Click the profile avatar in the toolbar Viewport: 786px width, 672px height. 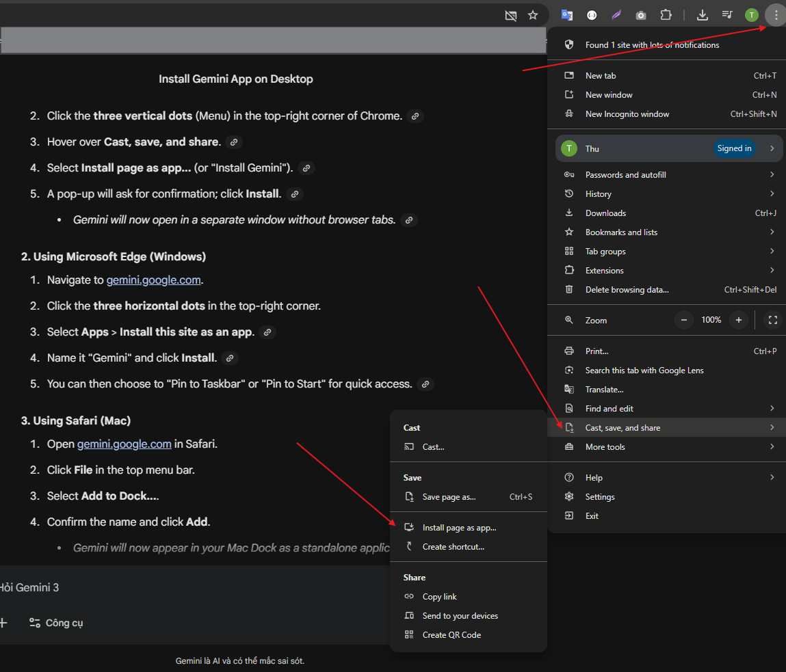tap(752, 15)
